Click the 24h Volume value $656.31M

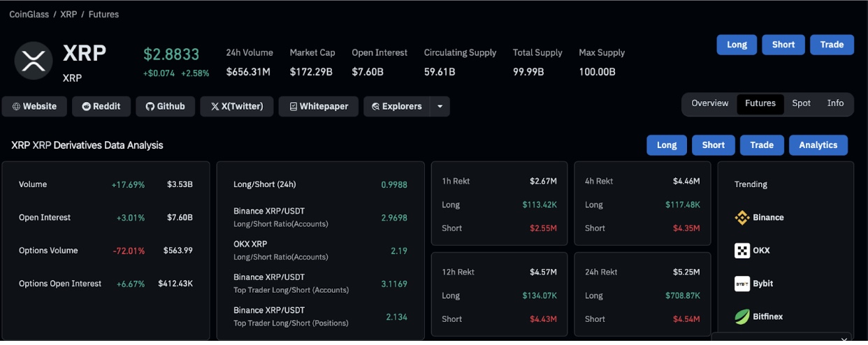click(x=248, y=72)
